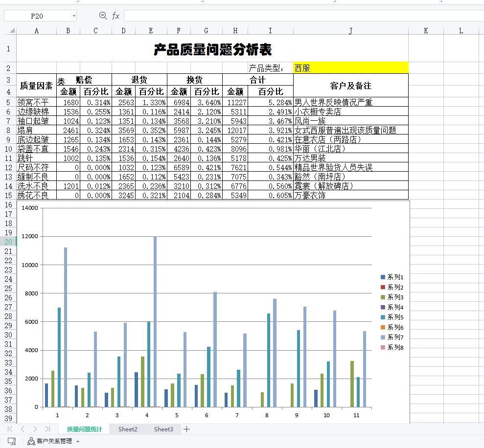Select row 20 header
The height and width of the screenshot is (448, 484).
tap(8, 242)
